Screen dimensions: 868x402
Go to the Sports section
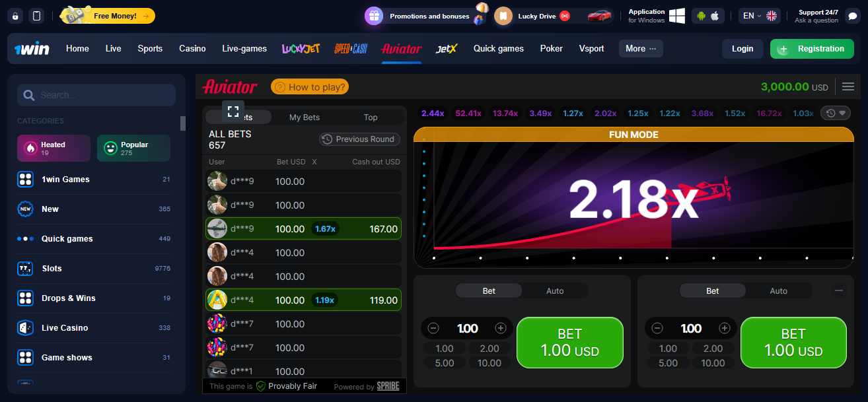pyautogui.click(x=150, y=48)
